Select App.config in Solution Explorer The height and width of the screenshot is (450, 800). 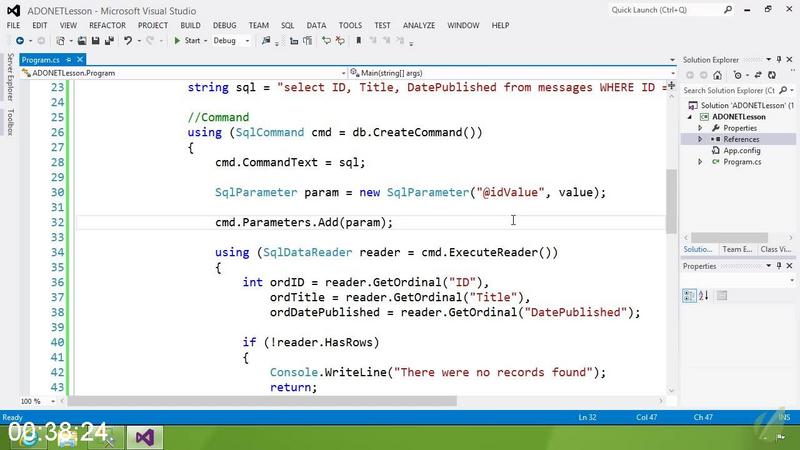pos(741,151)
